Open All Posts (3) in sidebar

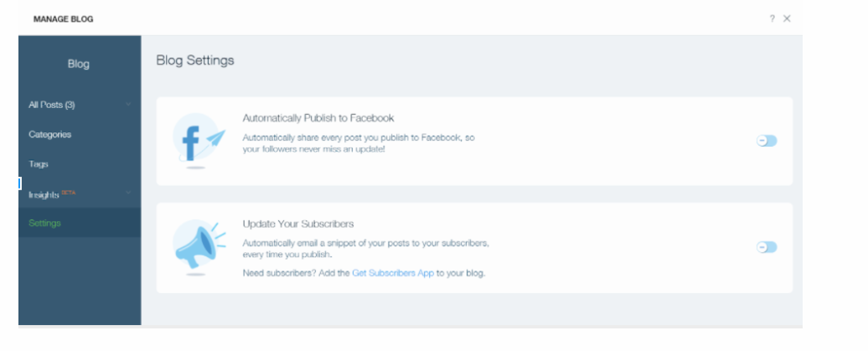coord(51,105)
